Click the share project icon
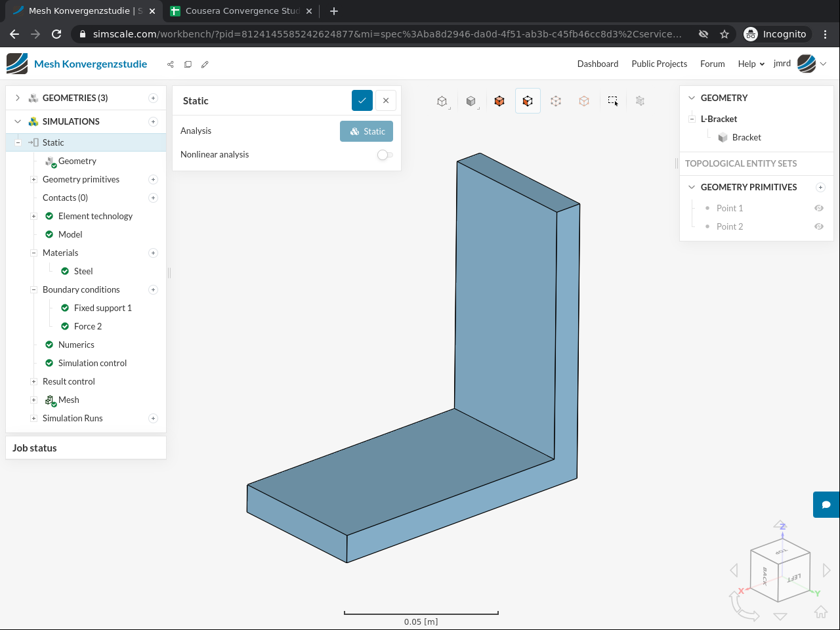Screen dimensions: 840x630 pos(171,64)
